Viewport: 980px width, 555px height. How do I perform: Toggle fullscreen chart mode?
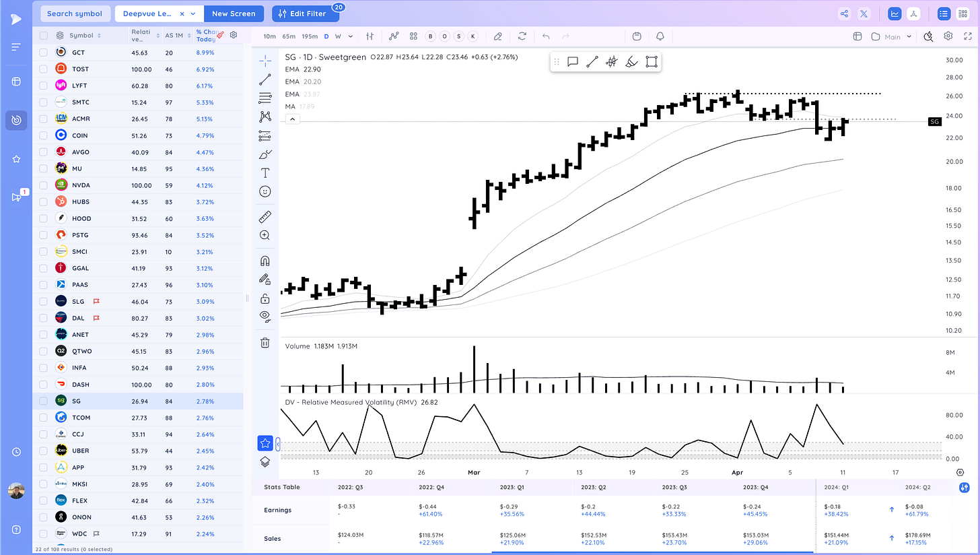point(967,36)
